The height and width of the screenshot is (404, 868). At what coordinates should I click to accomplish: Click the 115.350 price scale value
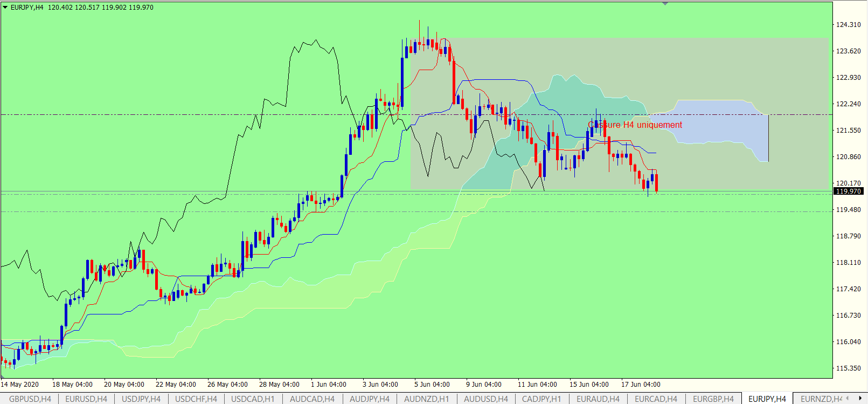click(848, 368)
